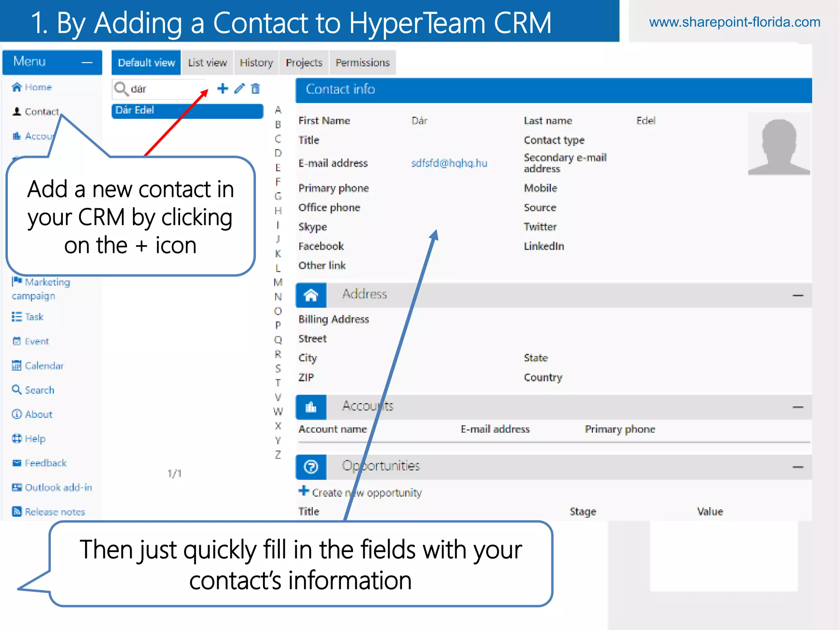Collapse the Menu panel with minus

click(x=87, y=62)
